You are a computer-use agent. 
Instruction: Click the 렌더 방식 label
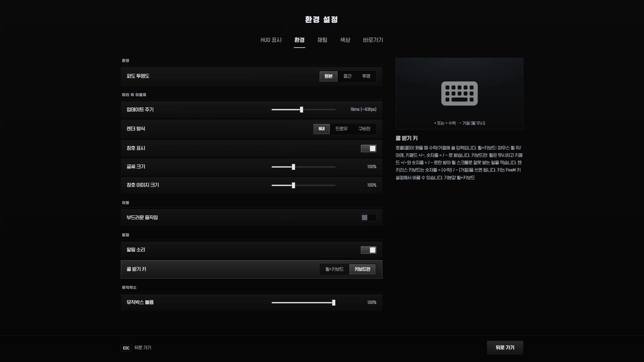136,129
